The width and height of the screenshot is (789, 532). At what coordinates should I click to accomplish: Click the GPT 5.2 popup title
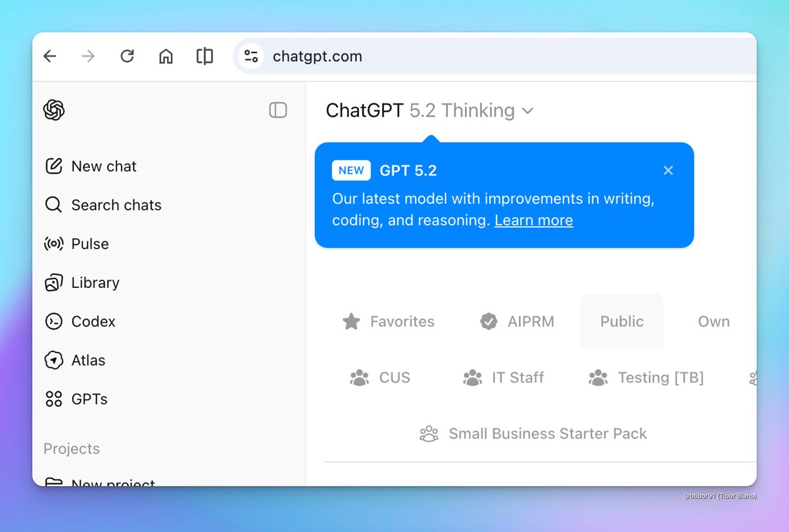click(x=408, y=171)
